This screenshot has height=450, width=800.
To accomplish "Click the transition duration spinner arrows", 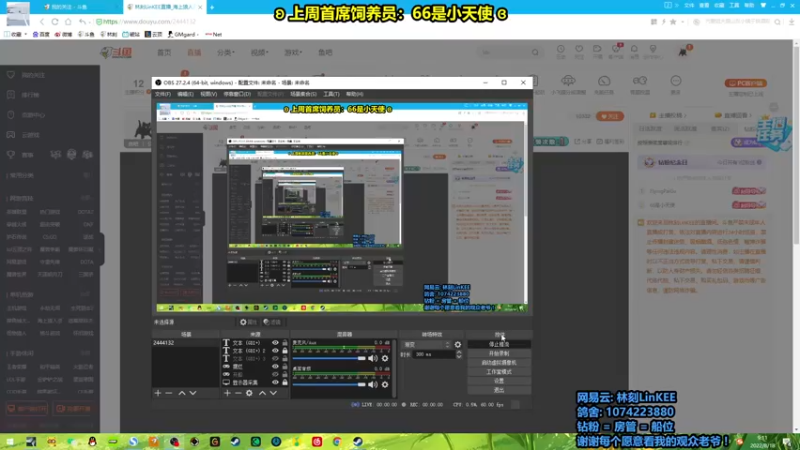I will [458, 354].
